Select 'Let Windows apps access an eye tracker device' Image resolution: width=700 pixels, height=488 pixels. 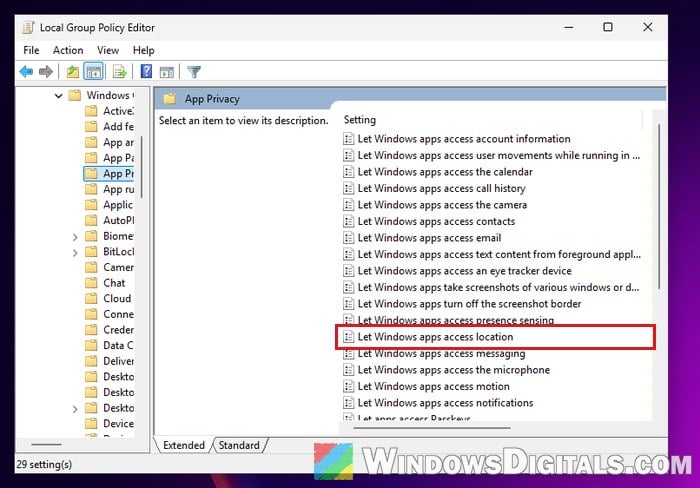pos(458,271)
